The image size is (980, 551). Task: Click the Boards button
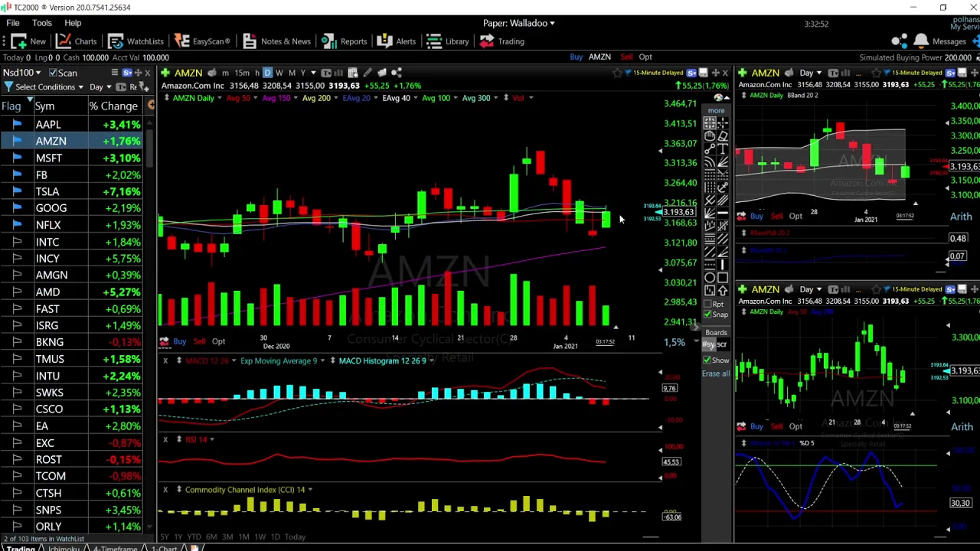click(x=716, y=332)
